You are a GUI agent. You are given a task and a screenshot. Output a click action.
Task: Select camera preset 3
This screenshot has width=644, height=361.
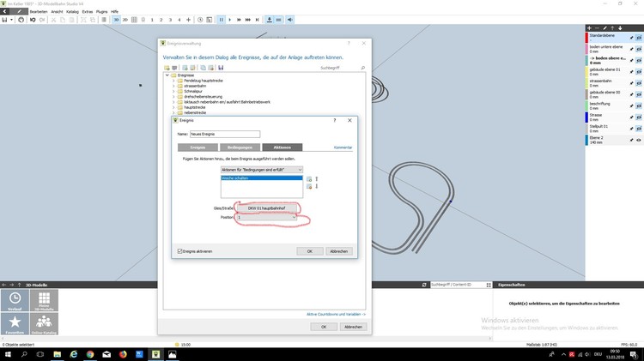[x=170, y=20]
